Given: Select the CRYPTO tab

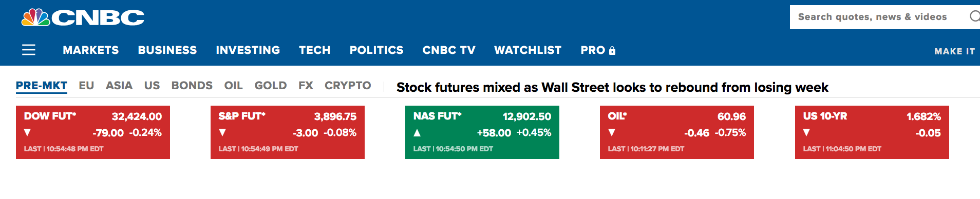Looking at the screenshot, I should pos(348,85).
